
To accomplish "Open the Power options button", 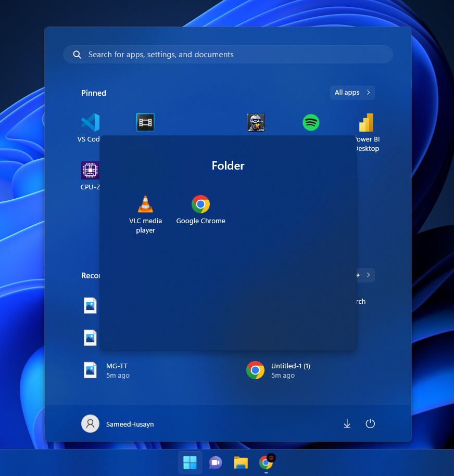I will pyautogui.click(x=370, y=424).
